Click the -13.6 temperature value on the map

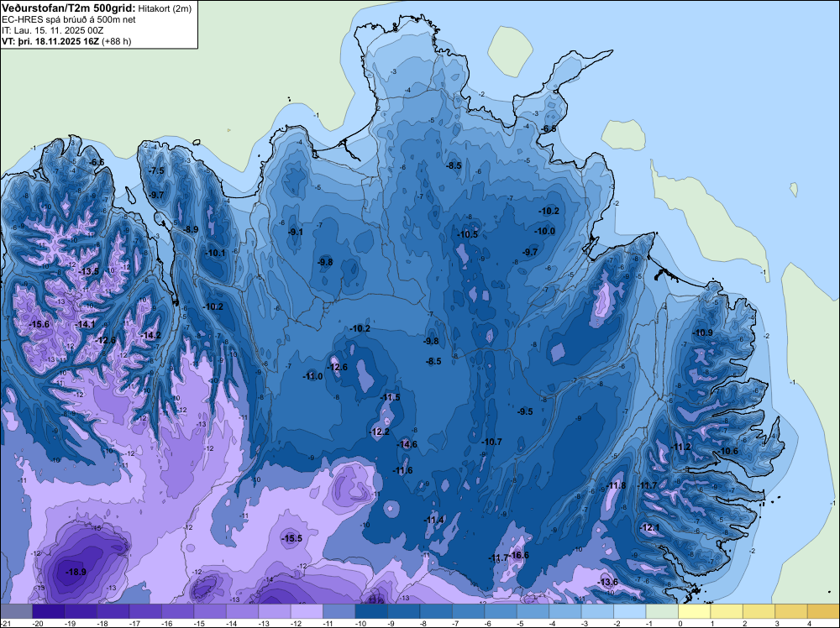pyautogui.click(x=607, y=582)
